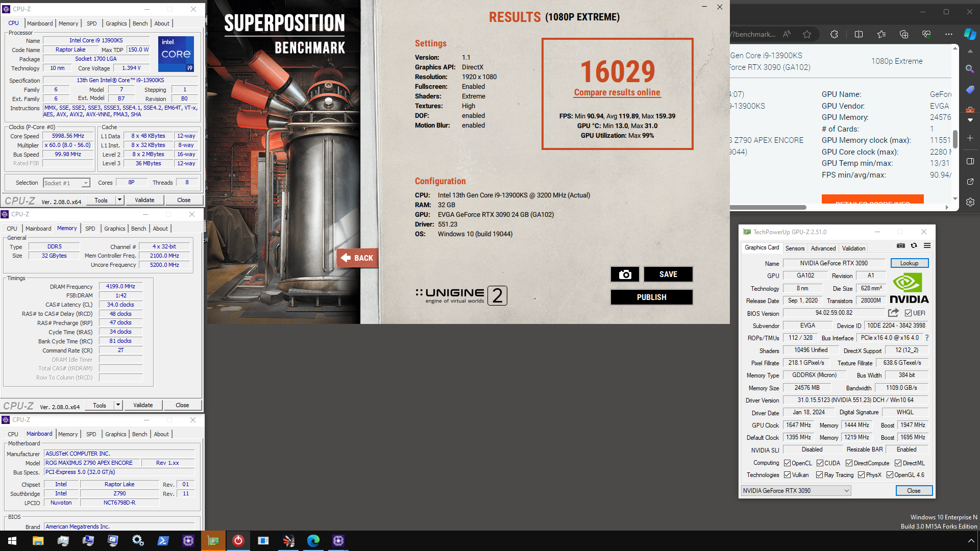Click the Read Aloud icon in Edge
The height and width of the screenshot is (551, 980).
(x=787, y=34)
